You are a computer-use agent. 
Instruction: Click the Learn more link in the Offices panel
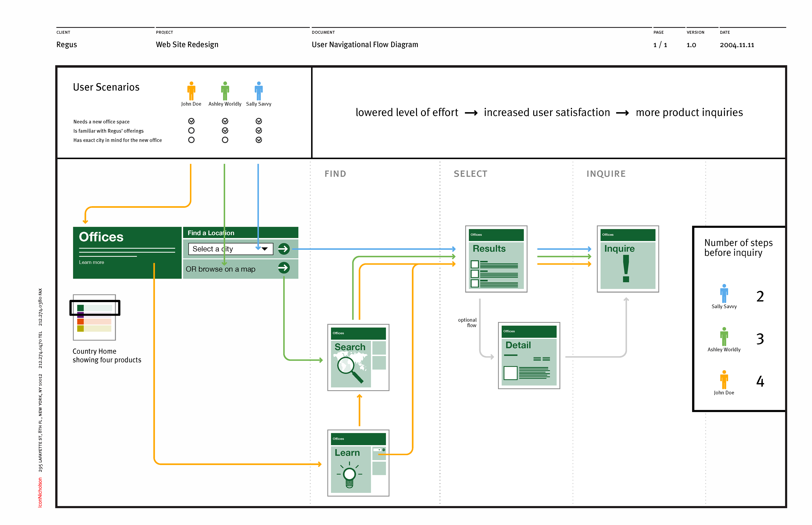(x=91, y=262)
